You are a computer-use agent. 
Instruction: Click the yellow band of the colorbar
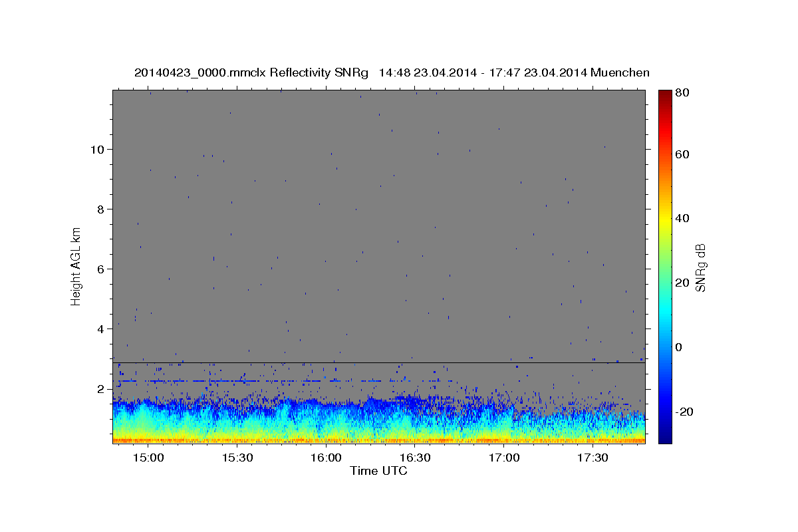point(665,219)
